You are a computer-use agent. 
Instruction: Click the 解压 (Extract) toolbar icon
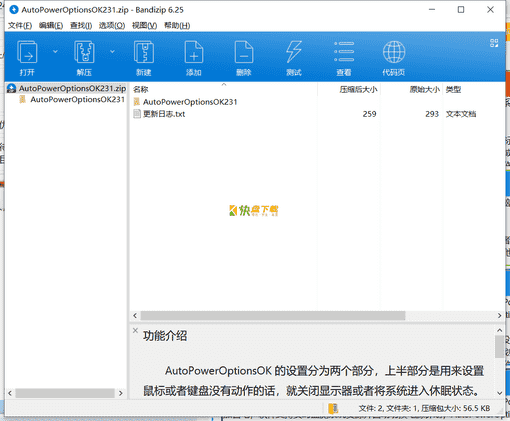coord(84,52)
